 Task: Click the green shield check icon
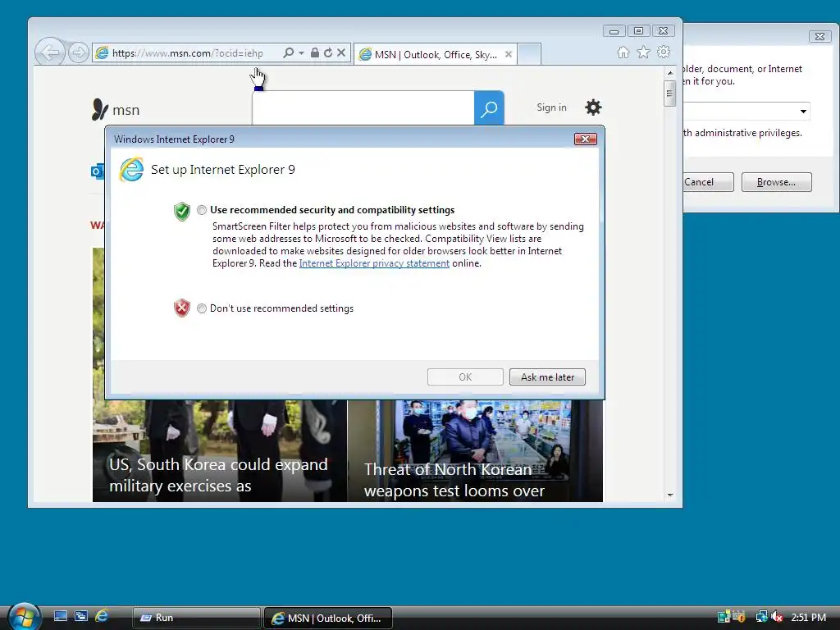[182, 212]
